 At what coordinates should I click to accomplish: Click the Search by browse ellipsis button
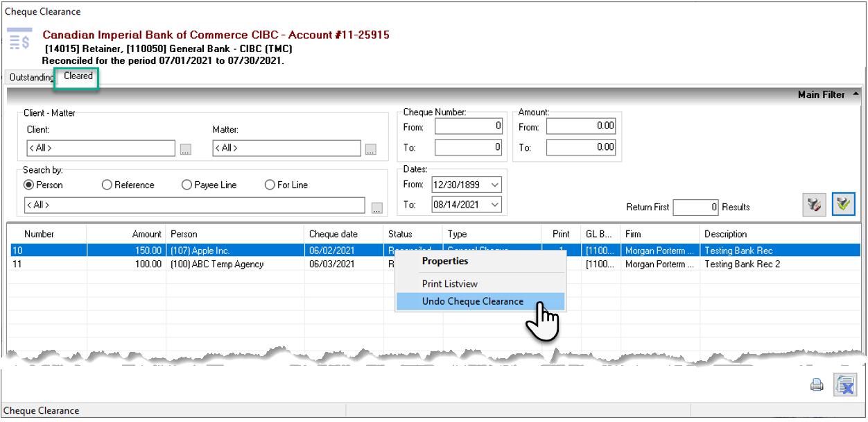tap(376, 207)
